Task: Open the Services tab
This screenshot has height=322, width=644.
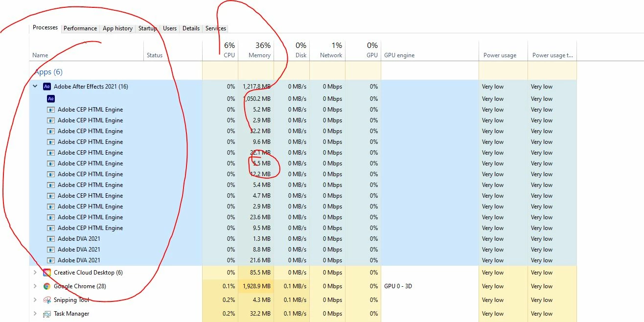Action: 216,28
